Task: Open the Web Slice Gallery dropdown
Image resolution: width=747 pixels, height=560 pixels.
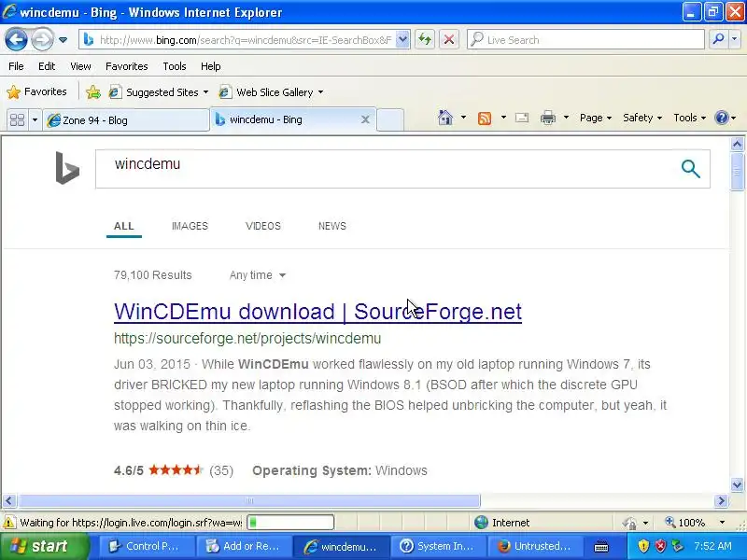Action: click(272, 91)
